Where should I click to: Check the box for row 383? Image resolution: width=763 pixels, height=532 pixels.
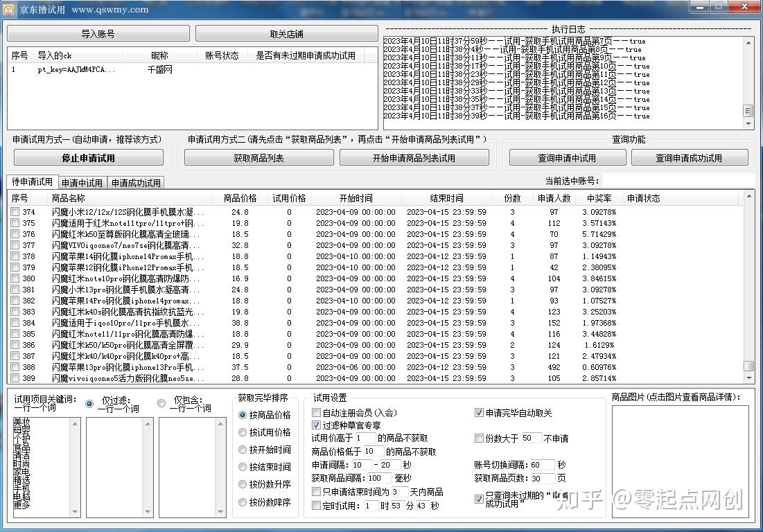(15, 311)
